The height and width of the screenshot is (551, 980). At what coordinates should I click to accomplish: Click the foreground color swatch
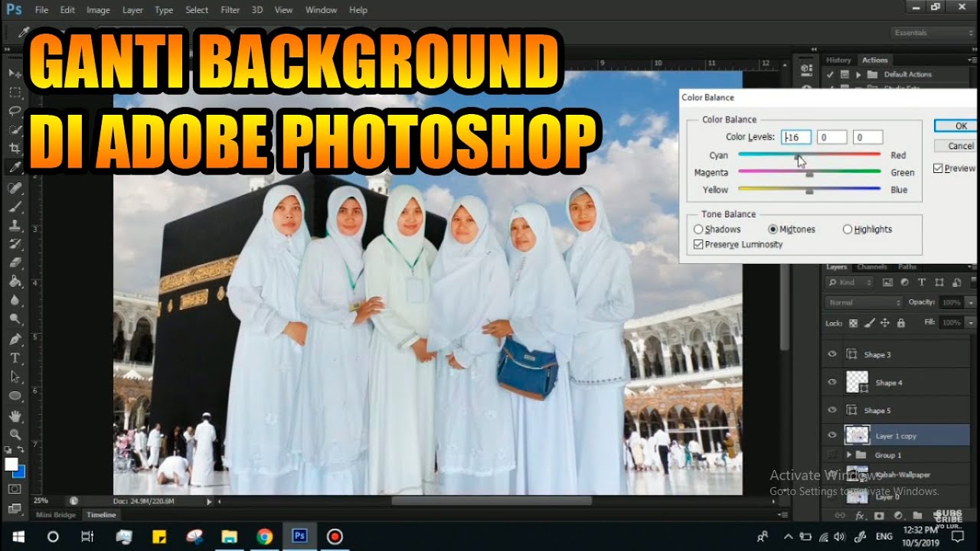[11, 465]
